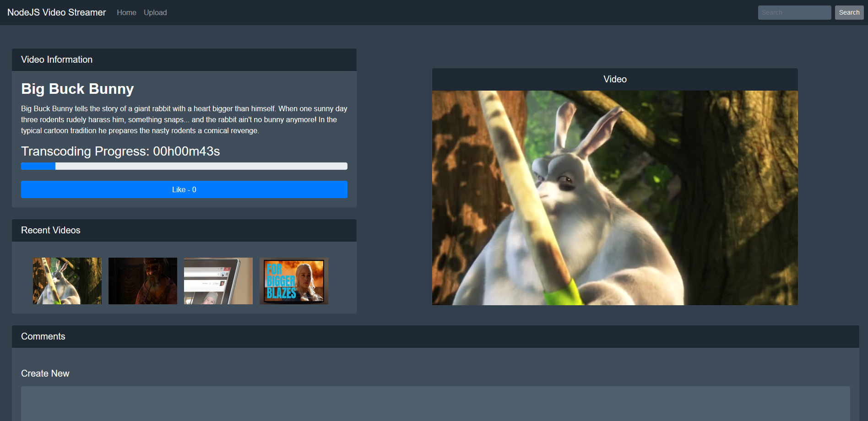Click the Video Information panel header
This screenshot has height=421, width=868.
coord(184,59)
